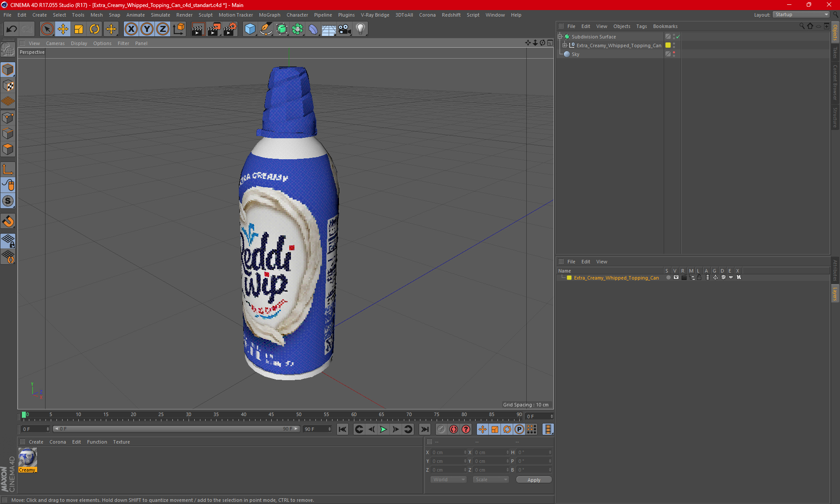
Task: Open the Scale mode dropdown
Action: (x=491, y=479)
